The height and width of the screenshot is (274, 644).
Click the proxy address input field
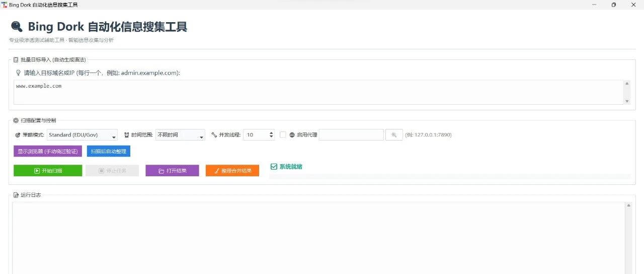pos(351,135)
